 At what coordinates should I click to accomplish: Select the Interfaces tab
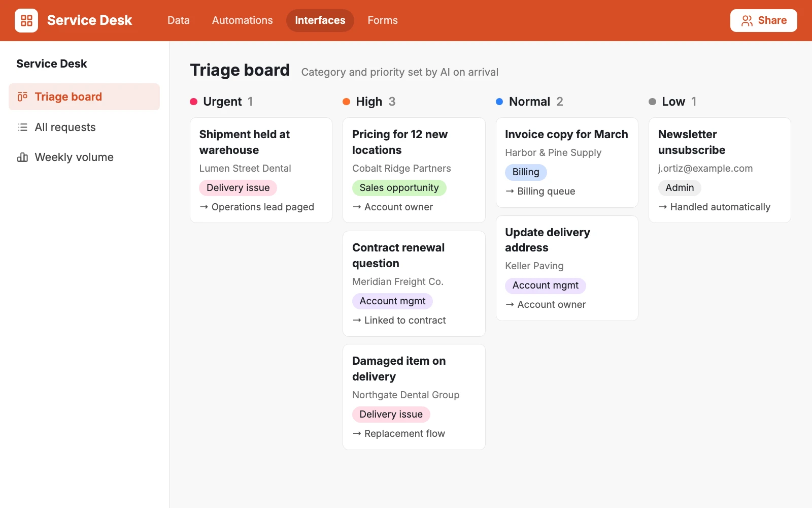(320, 20)
